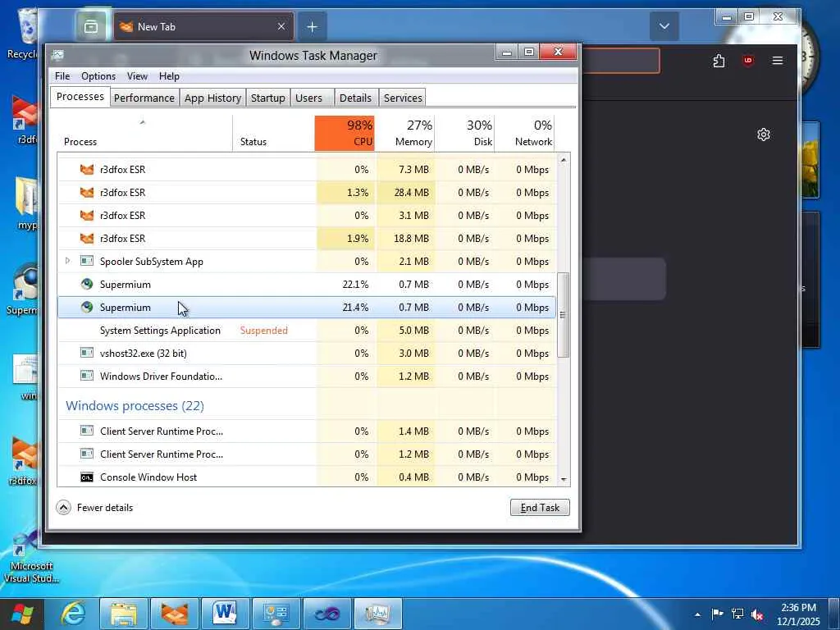Open the Startup tab

pos(268,98)
